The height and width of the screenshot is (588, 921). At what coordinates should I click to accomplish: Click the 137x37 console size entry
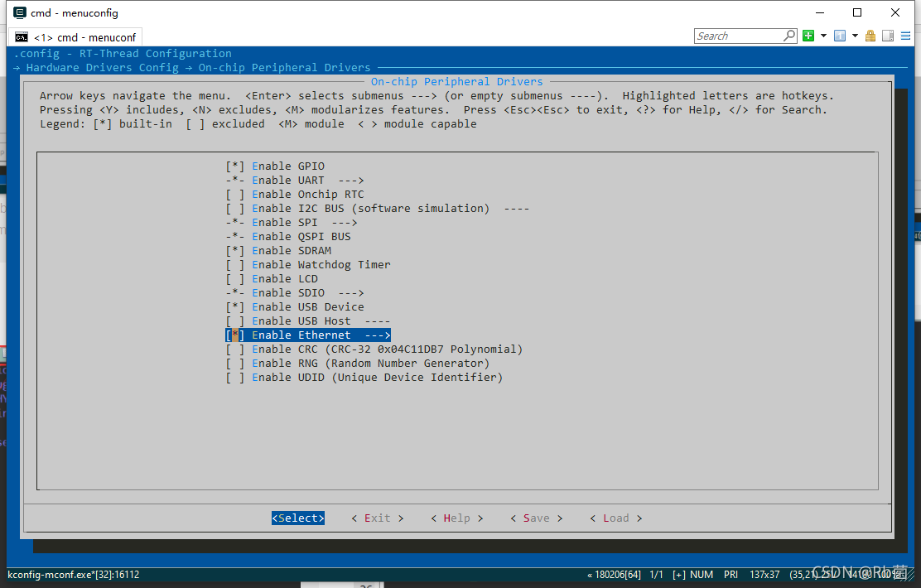[764, 575]
